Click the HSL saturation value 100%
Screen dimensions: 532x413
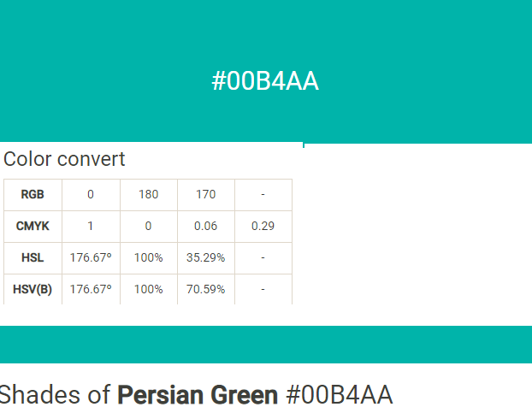pyautogui.click(x=148, y=257)
